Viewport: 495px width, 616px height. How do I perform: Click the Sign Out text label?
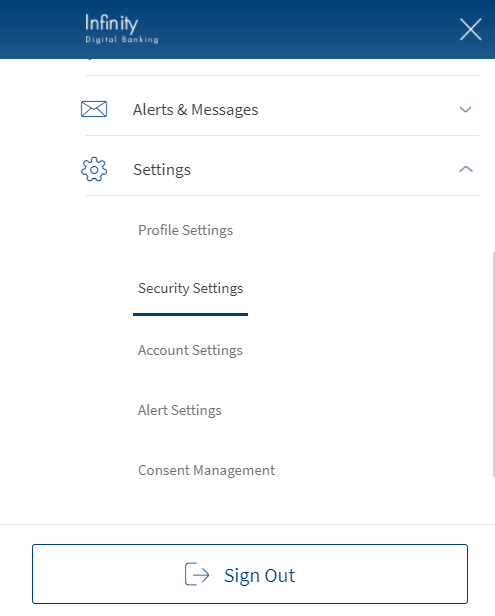tap(259, 576)
